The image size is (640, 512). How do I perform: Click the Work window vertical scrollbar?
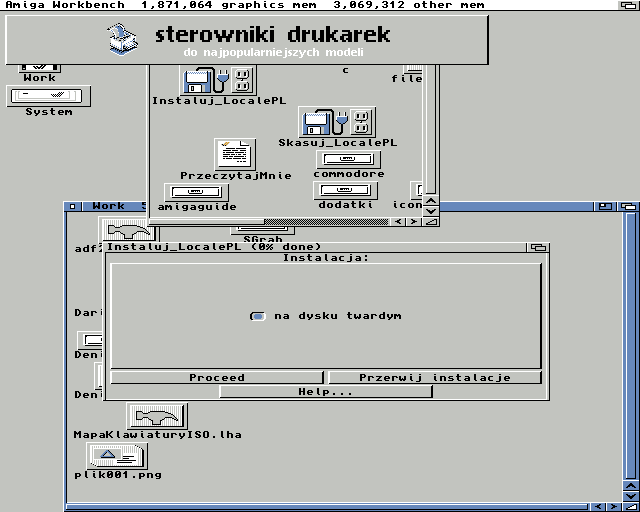(x=631, y=346)
